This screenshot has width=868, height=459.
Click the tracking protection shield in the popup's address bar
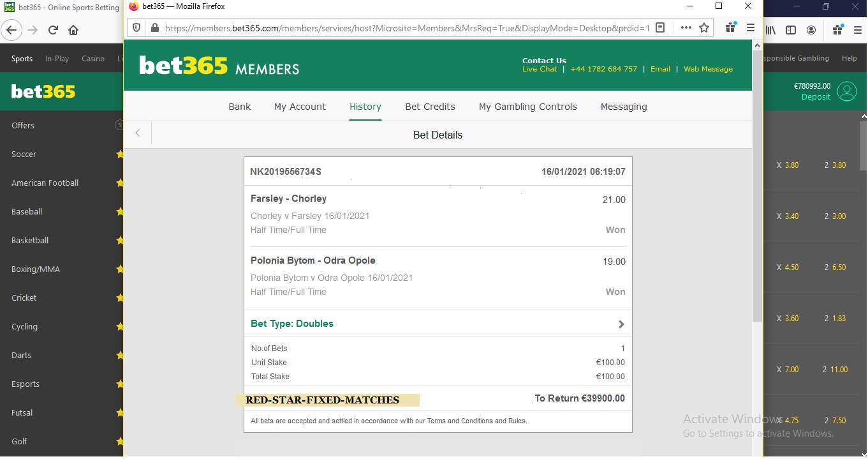click(x=136, y=28)
